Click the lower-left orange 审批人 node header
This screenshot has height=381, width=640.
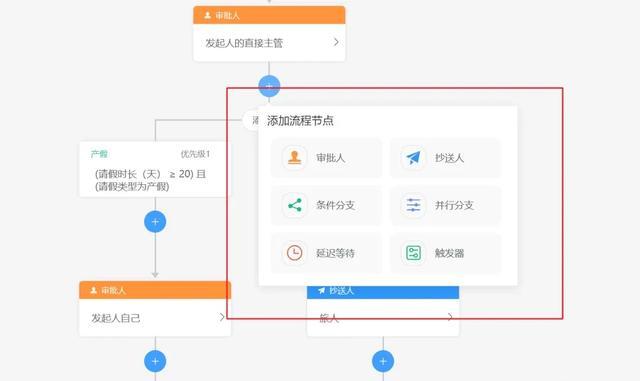[155, 290]
